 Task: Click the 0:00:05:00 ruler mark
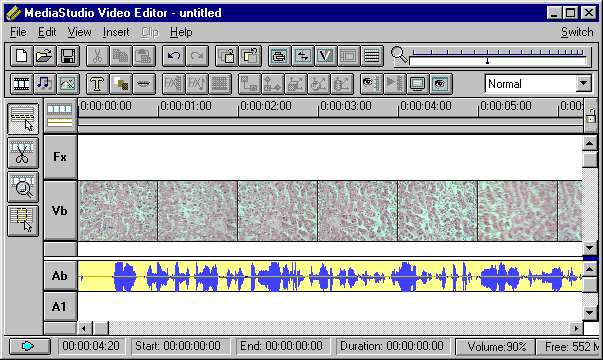[505, 106]
